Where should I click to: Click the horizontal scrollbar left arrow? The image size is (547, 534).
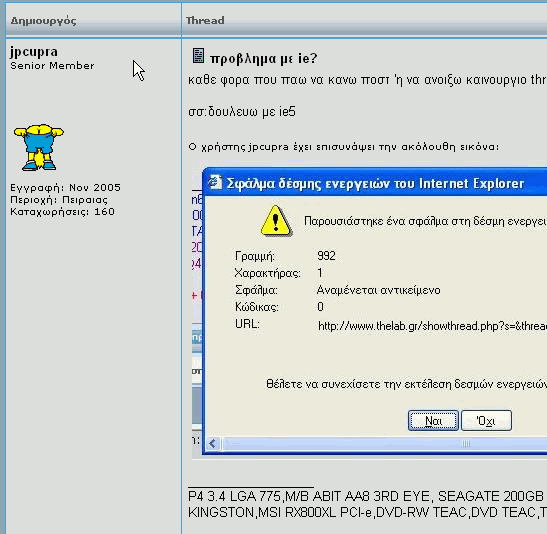[x=212, y=444]
